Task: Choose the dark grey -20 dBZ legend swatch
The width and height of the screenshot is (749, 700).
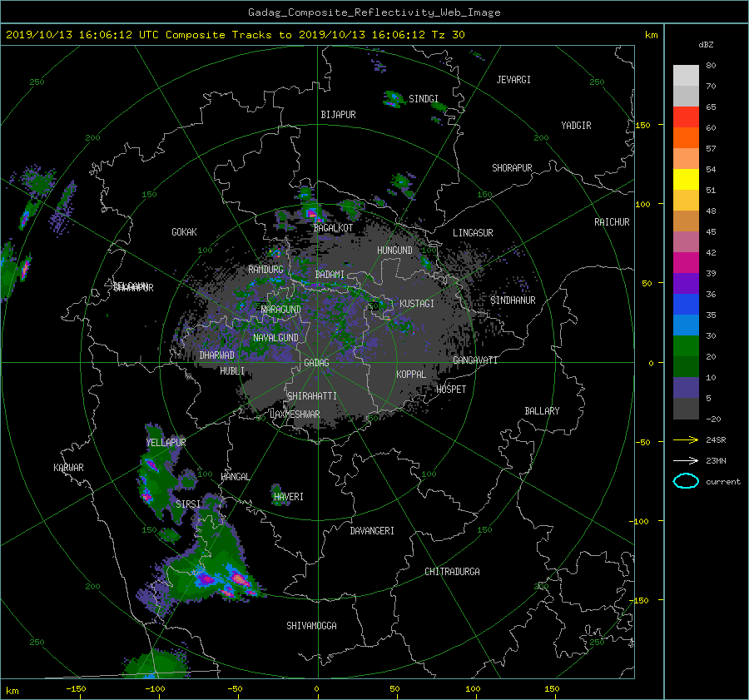Action: pyautogui.click(x=686, y=409)
